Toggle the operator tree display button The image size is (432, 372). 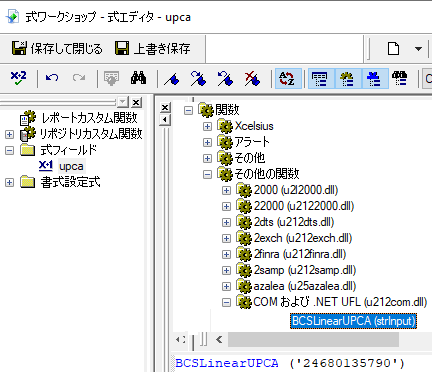pos(375,79)
